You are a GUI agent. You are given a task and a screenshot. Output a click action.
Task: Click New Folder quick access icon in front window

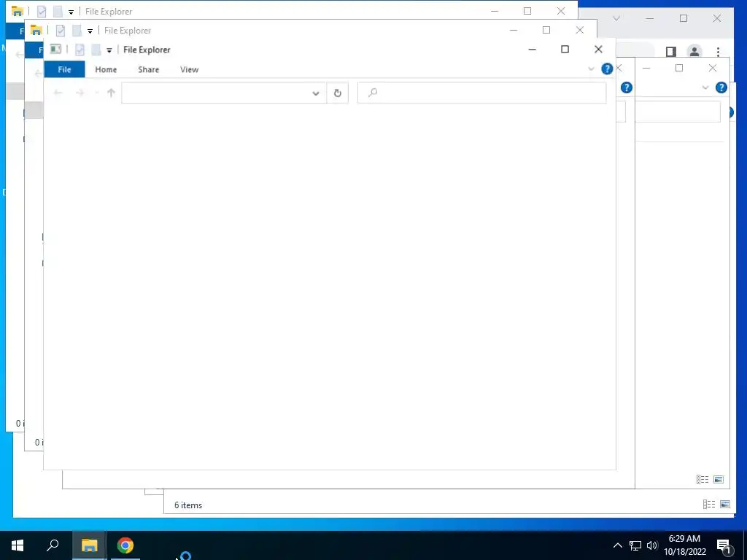coord(96,50)
